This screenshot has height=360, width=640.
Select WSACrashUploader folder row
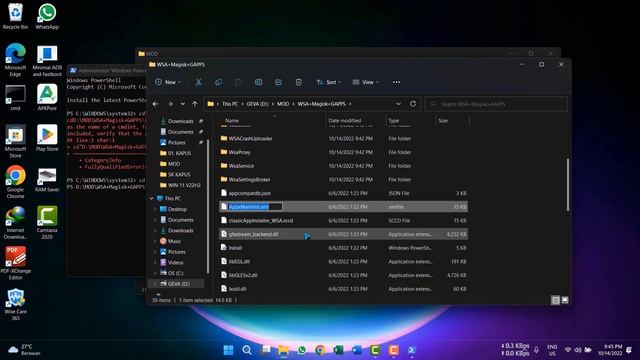[x=344, y=138]
